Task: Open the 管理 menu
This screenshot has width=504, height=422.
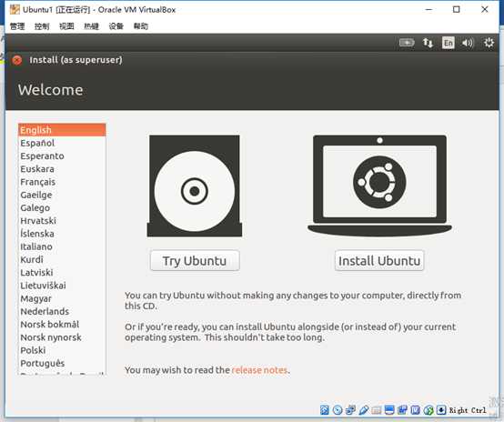Action: (x=17, y=26)
